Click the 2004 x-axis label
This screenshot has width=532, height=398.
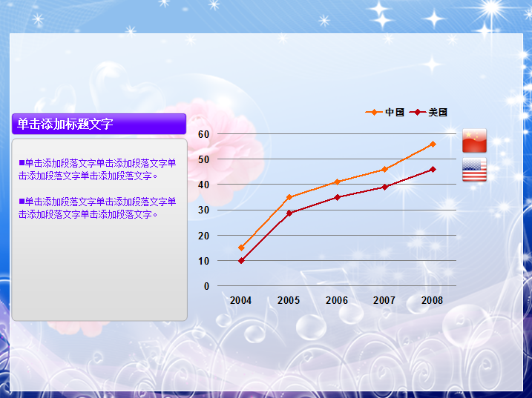coord(240,300)
